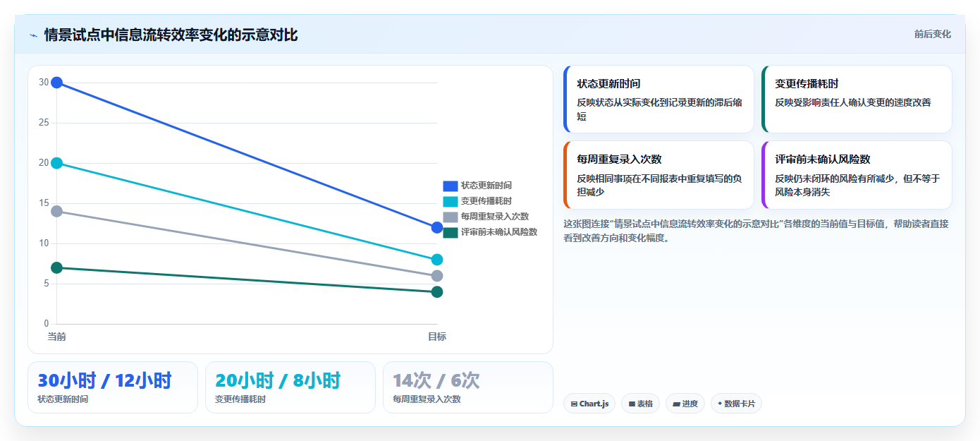This screenshot has height=441, width=980.
Task: Click the 表格 tag chip
Action: [x=640, y=404]
